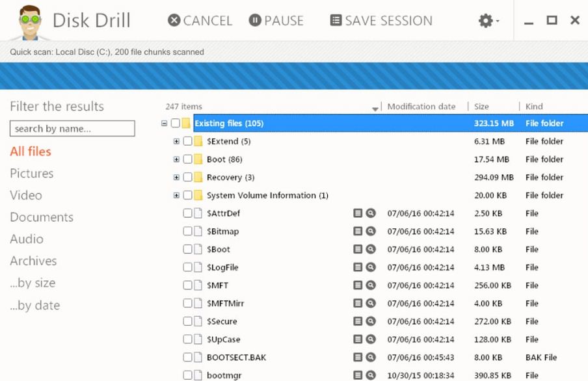This screenshot has height=381, width=588.
Task: Sort by Kind column header
Action: (x=534, y=107)
